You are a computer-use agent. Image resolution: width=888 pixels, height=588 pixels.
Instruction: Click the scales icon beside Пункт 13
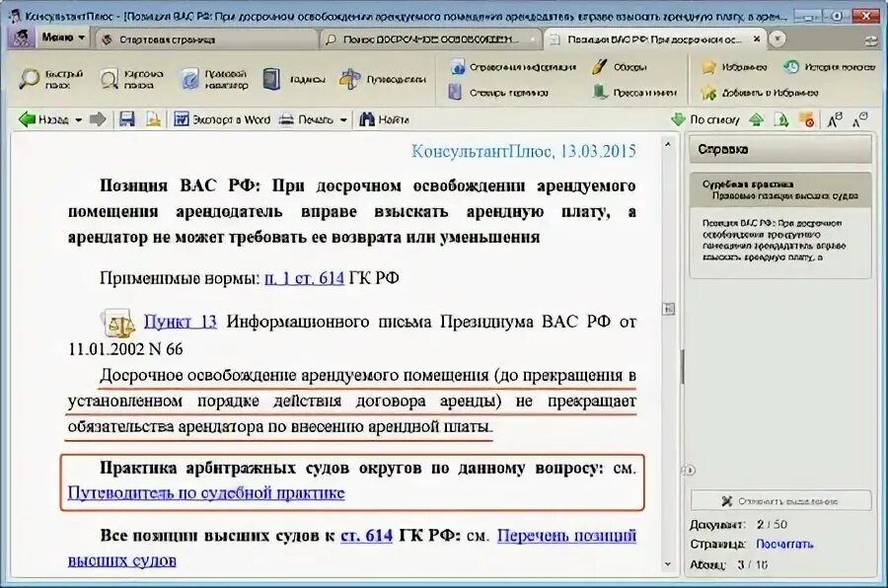[x=119, y=323]
